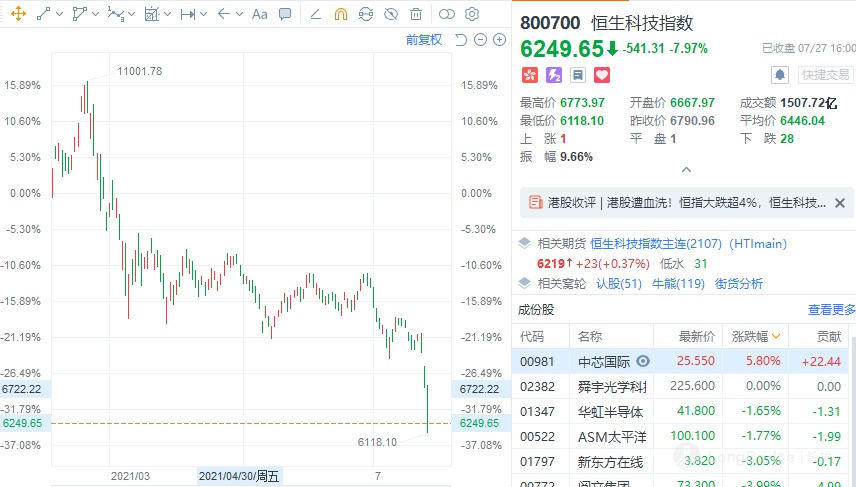856x487 pixels.
Task: Activate the magnet snap tool
Action: (x=341, y=14)
